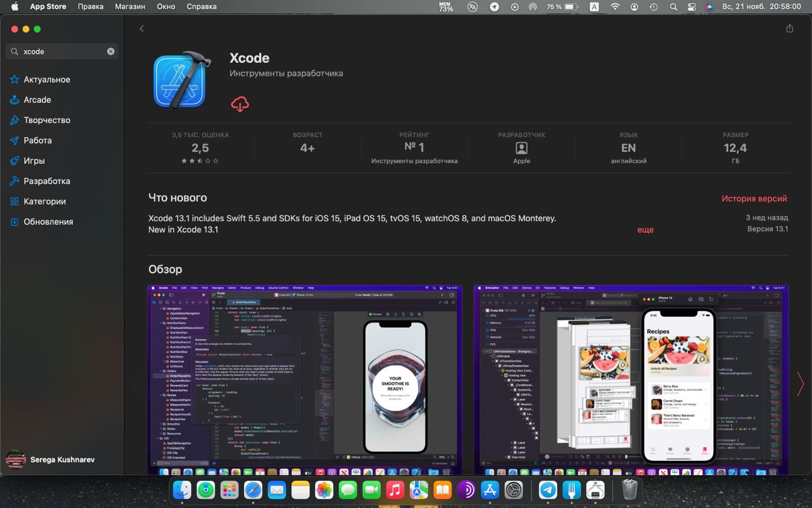Open Spotlight search in menu bar

tap(673, 6)
